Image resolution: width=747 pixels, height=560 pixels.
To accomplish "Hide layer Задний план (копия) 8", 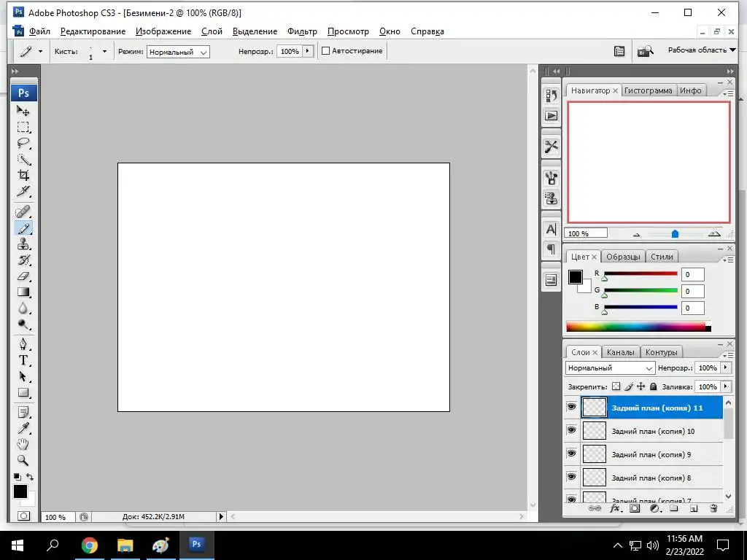I will click(572, 477).
